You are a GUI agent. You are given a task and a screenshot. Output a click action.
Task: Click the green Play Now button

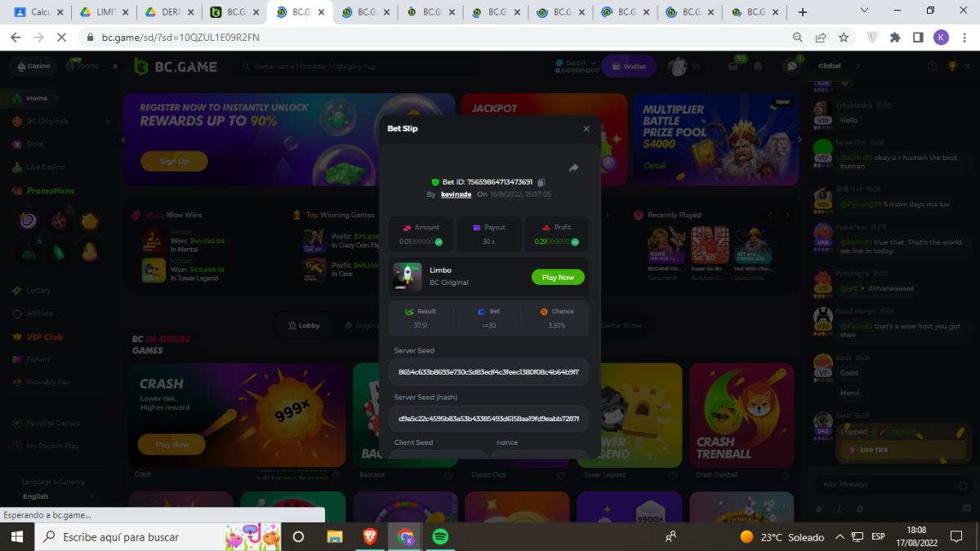click(x=558, y=278)
